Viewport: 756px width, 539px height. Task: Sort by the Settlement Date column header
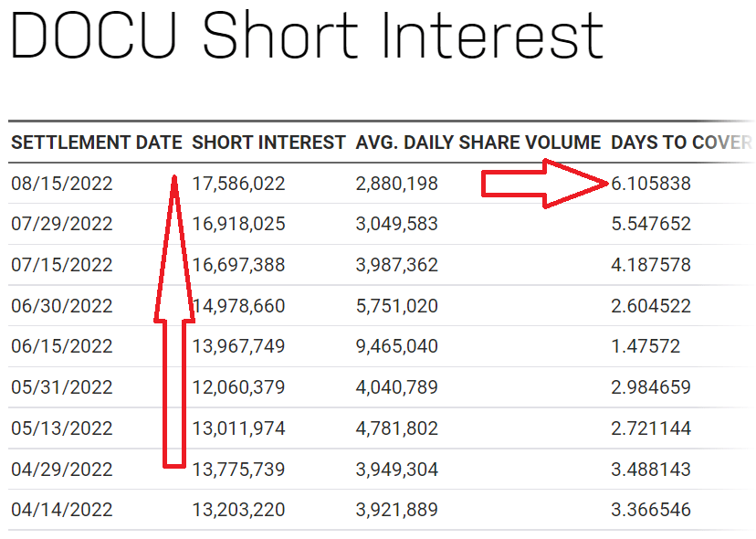tap(97, 143)
